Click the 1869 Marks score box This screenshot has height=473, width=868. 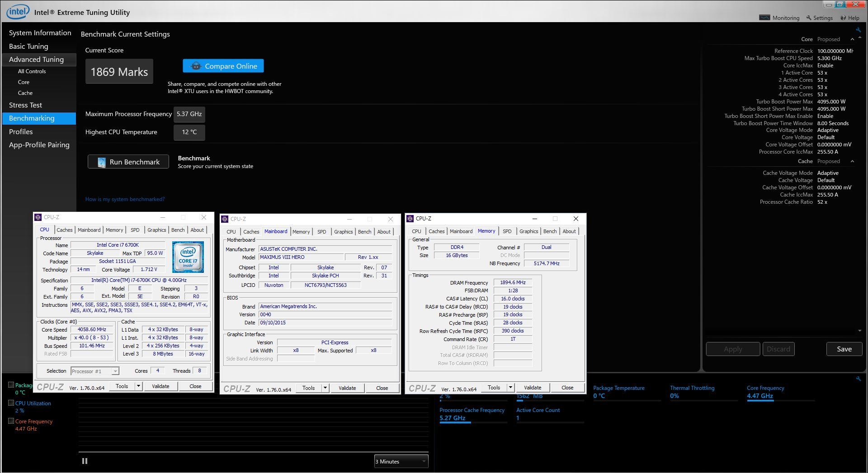click(x=119, y=71)
